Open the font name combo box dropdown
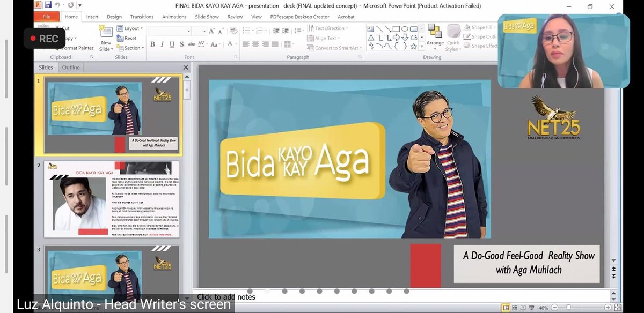Viewport: 644px width, 313px height. (x=189, y=31)
